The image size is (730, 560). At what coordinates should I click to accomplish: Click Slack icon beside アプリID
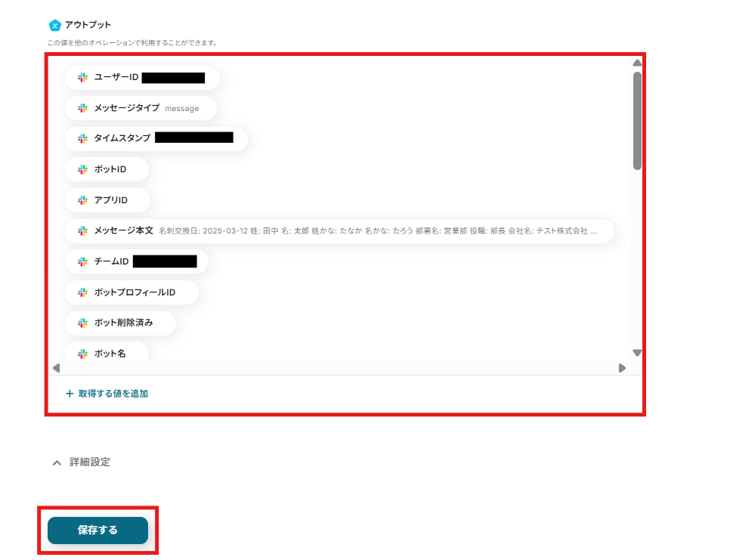(83, 200)
